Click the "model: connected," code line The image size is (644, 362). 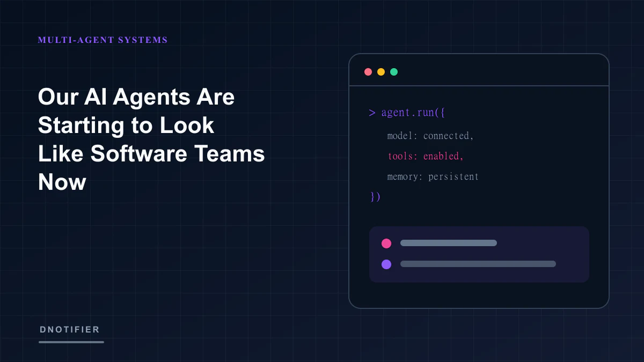[430, 136]
